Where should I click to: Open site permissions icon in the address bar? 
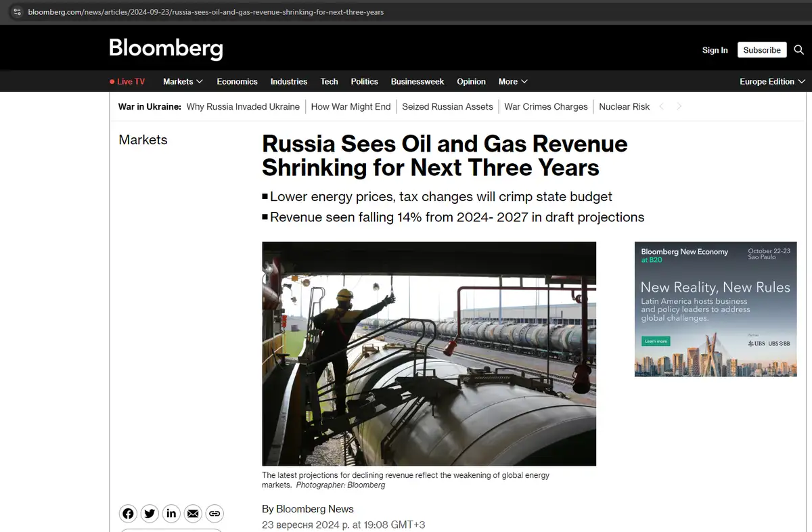click(18, 12)
